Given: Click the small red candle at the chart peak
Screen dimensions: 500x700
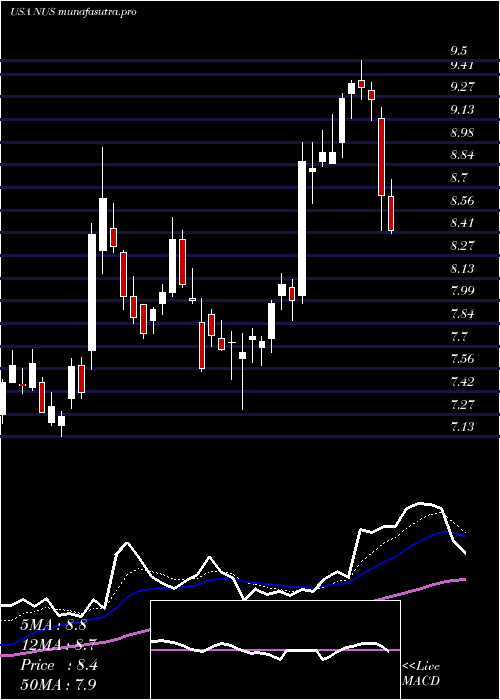Looking at the screenshot, I should tap(362, 84).
